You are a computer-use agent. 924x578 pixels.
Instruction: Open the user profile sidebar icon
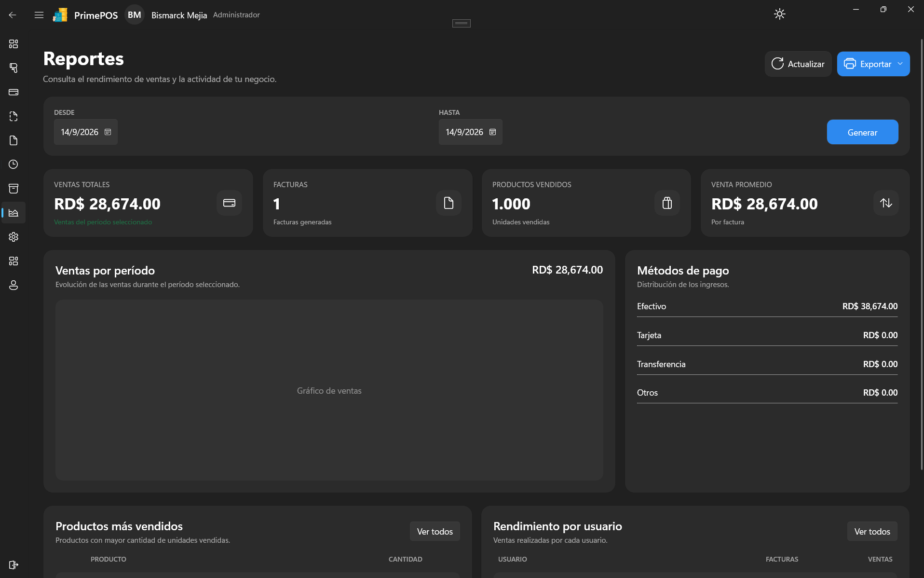tap(14, 285)
